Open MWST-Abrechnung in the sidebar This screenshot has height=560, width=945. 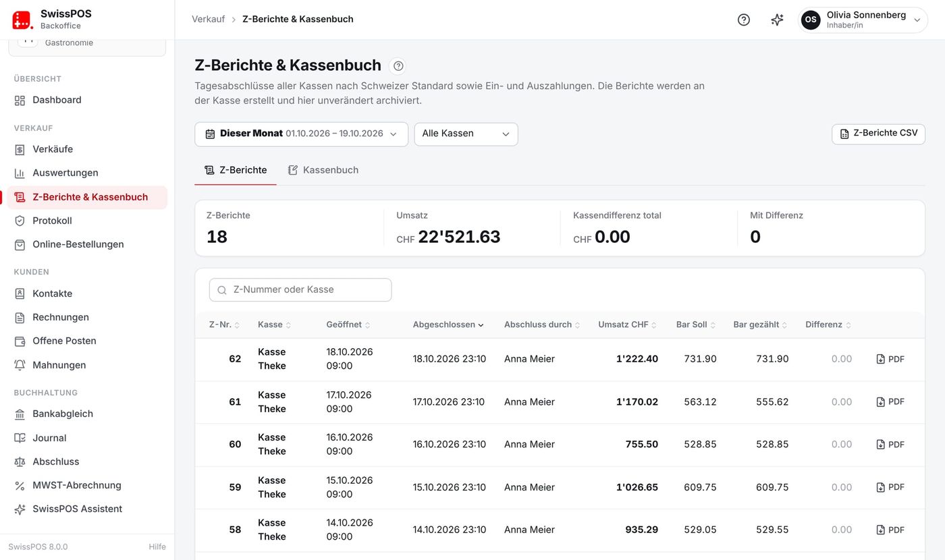[x=87, y=485]
